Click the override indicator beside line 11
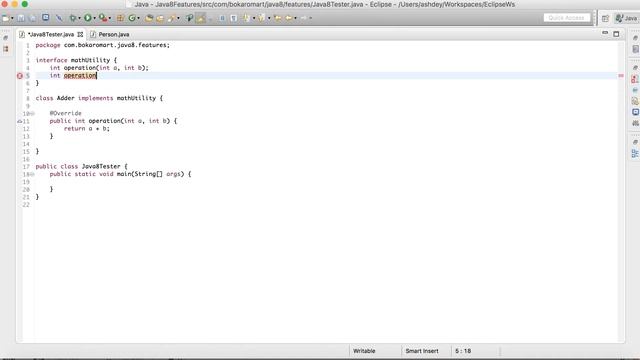 20,121
